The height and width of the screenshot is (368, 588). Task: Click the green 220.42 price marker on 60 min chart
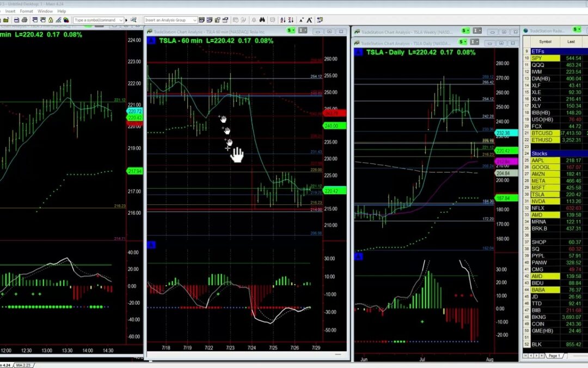pyautogui.click(x=330, y=191)
